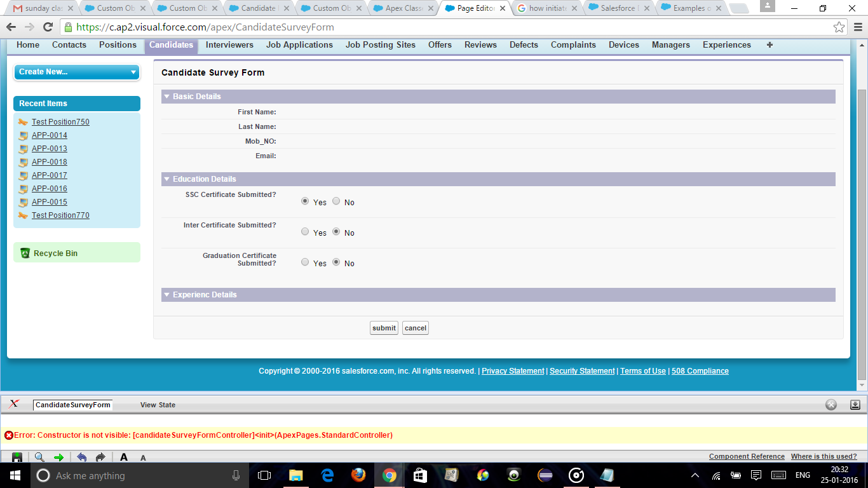Select the View State tab
Image resolution: width=868 pixels, height=488 pixels.
click(x=158, y=405)
